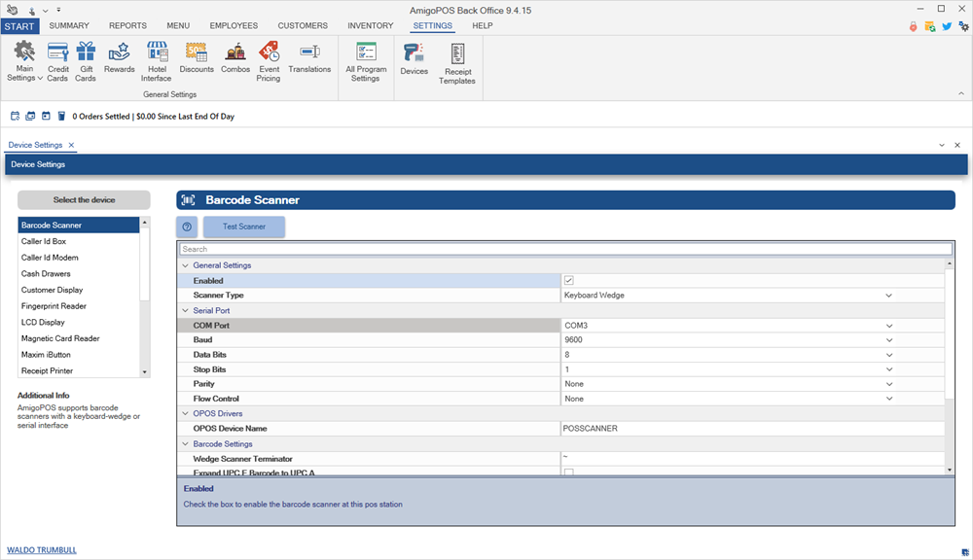This screenshot has width=973, height=560.
Task: Close the Device Settings tab
Action: tap(71, 145)
